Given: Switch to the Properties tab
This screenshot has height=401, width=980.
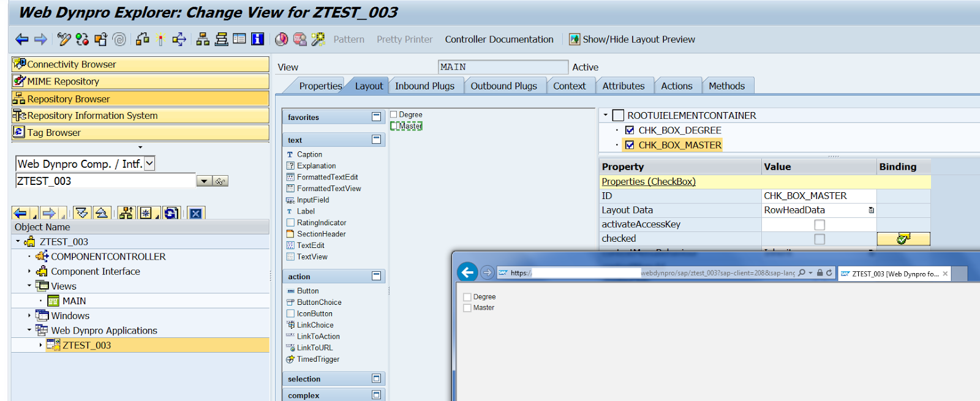Looking at the screenshot, I should coord(320,86).
